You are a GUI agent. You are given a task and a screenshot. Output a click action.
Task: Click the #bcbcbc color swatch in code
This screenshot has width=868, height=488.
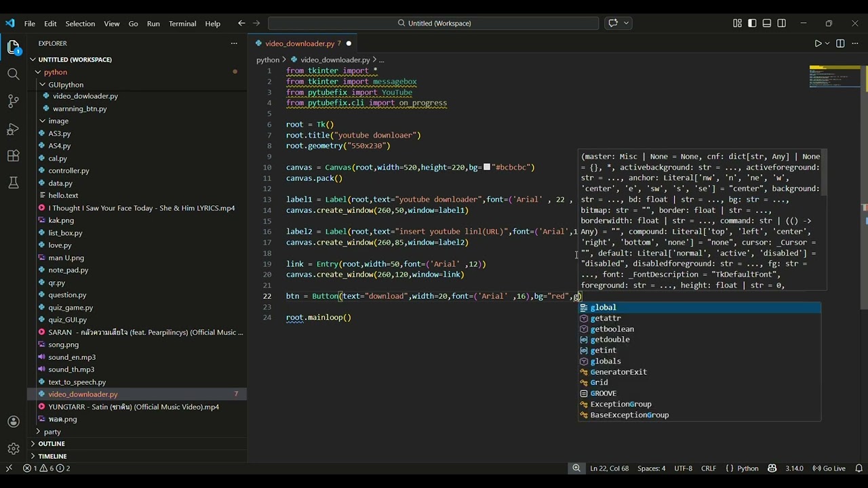[487, 167]
